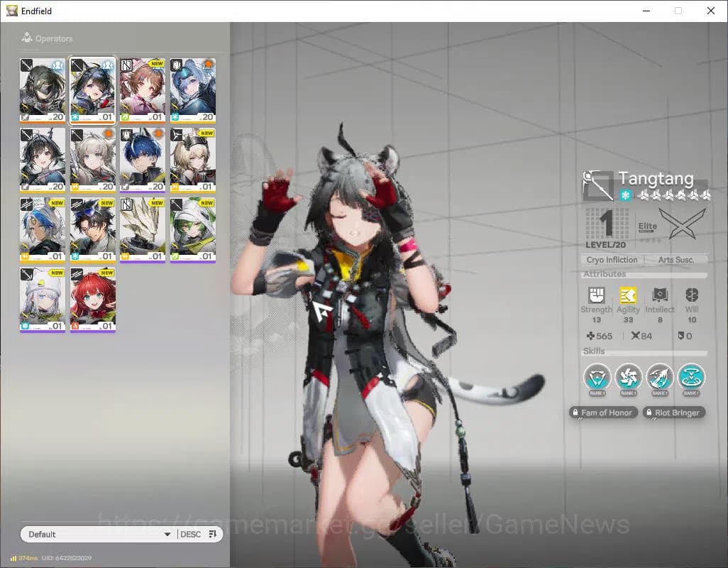This screenshot has width=728, height=568.
Task: Select the blue-and-white-haired dark-skinned operator card
Action: (43, 230)
